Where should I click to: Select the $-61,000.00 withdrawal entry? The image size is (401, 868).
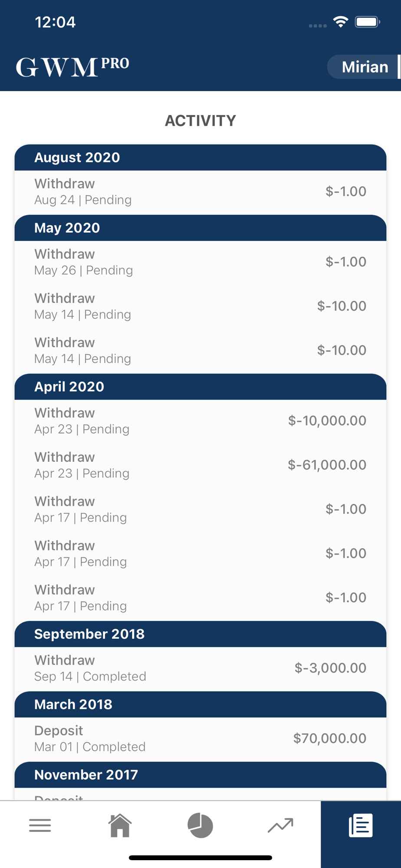(x=200, y=465)
